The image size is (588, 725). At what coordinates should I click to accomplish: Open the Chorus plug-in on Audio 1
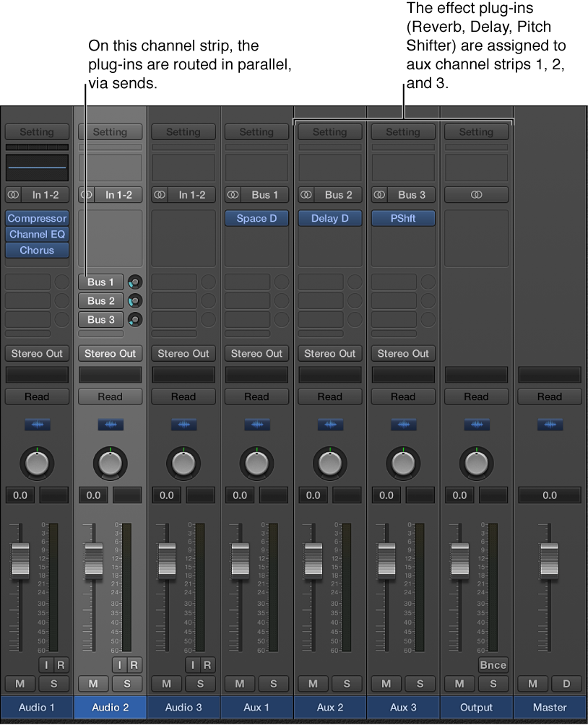[37, 250]
